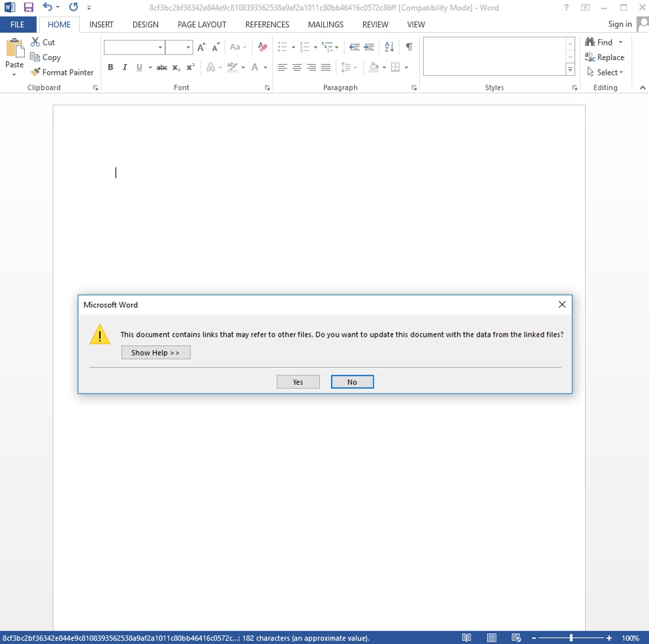Click the Format Painter icon
The width and height of the screenshot is (649, 644).
click(x=36, y=72)
